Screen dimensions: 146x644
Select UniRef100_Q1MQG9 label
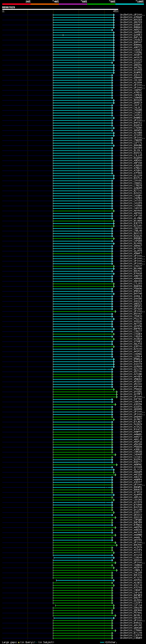pos(131,367)
